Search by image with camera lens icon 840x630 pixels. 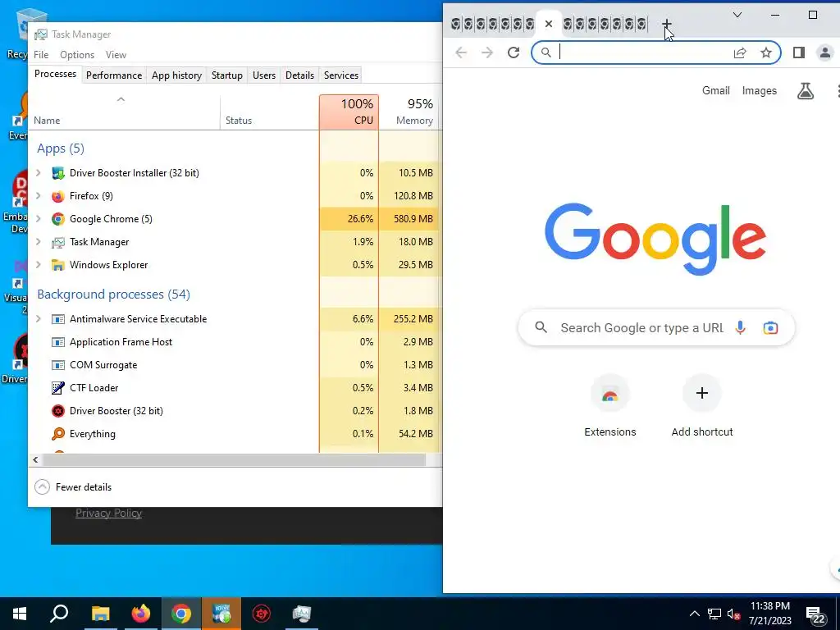click(x=770, y=327)
